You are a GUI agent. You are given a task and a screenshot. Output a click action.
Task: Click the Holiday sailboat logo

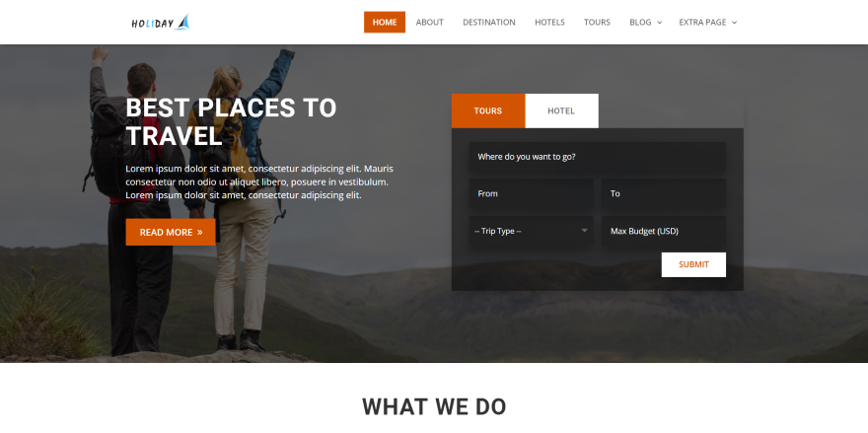[161, 22]
